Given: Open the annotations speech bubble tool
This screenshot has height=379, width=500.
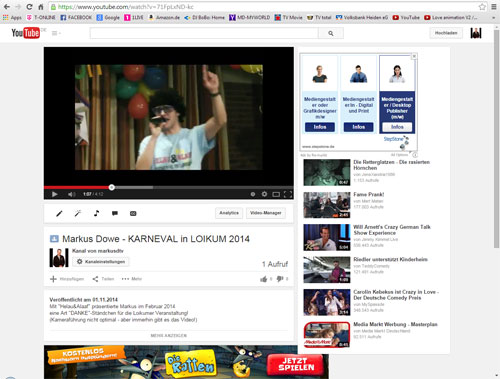Looking at the screenshot, I should click(x=115, y=213).
